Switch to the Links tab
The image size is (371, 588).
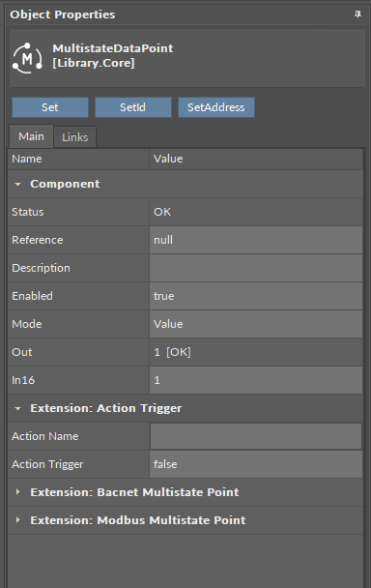(x=75, y=137)
